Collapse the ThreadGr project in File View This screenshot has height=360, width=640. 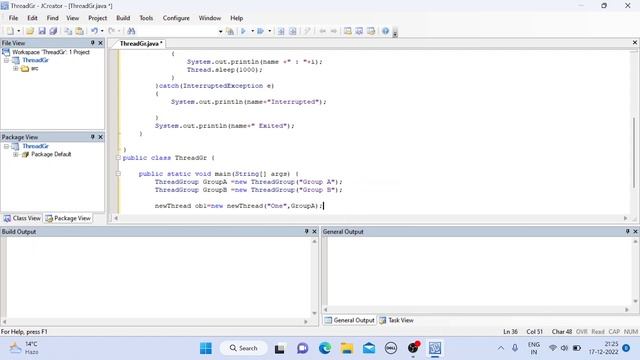point(7,60)
